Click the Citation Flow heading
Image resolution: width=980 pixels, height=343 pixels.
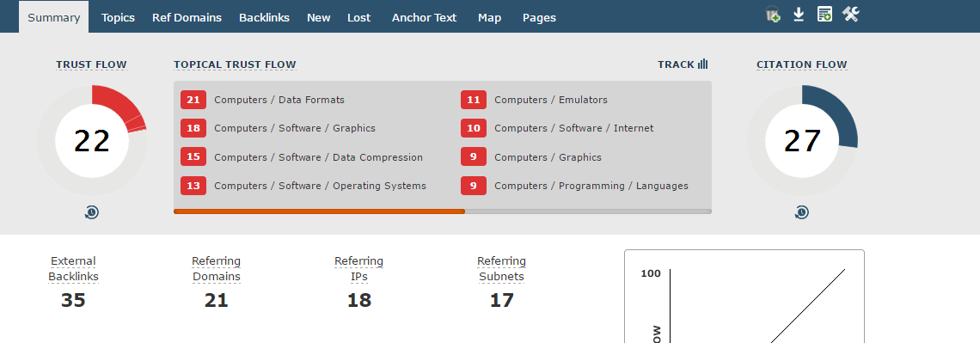pyautogui.click(x=802, y=64)
